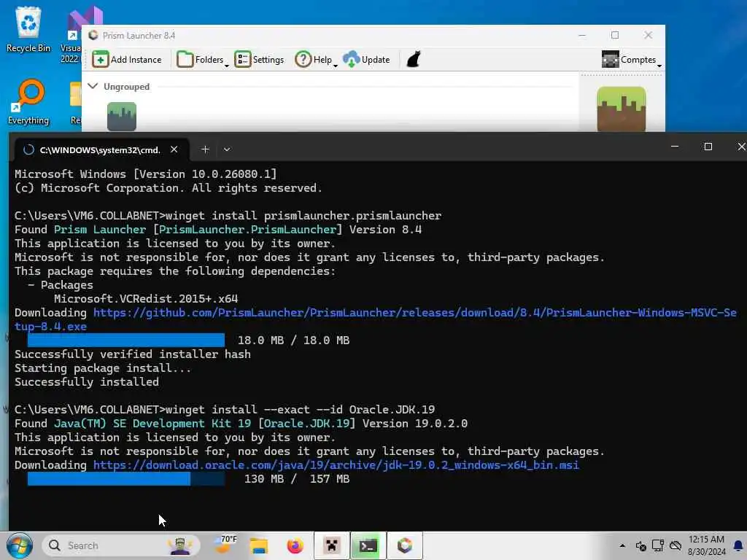Open File Explorer from the taskbar
747x560 pixels.
259,545
